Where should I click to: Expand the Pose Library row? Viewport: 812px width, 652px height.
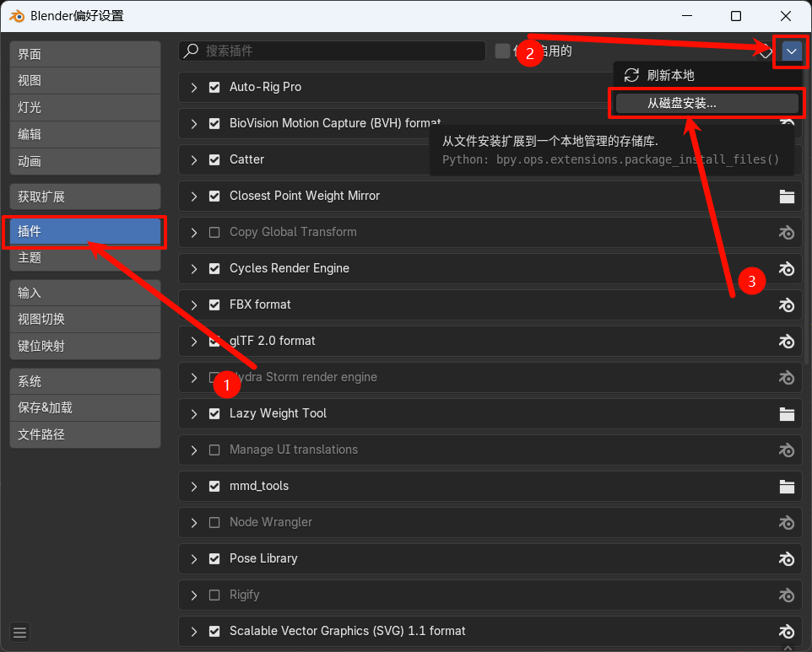pyautogui.click(x=193, y=558)
